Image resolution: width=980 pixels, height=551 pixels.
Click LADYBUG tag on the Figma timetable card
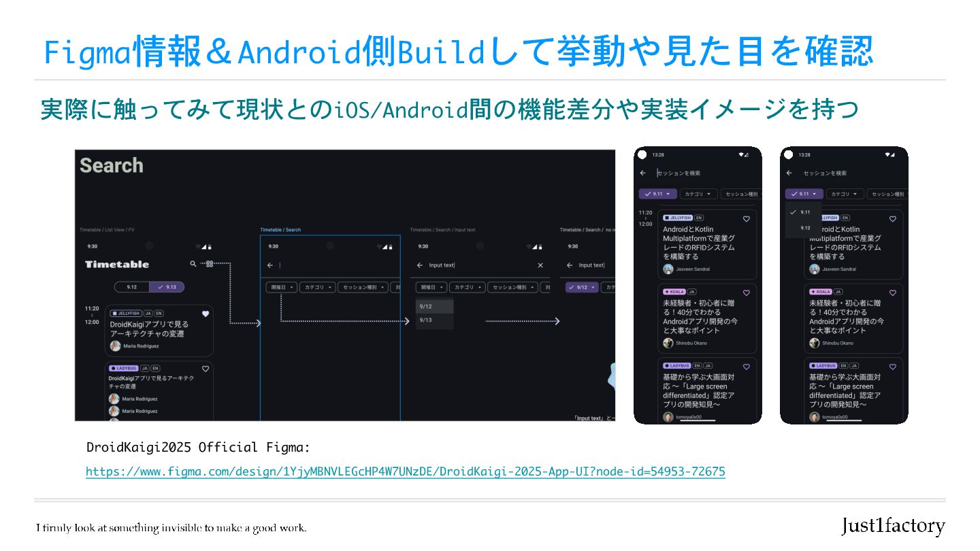[x=124, y=368]
